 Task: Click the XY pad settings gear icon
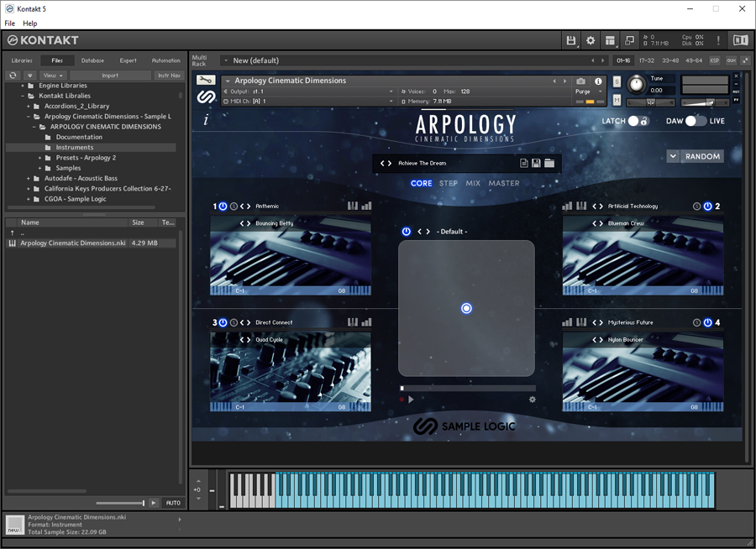click(533, 400)
